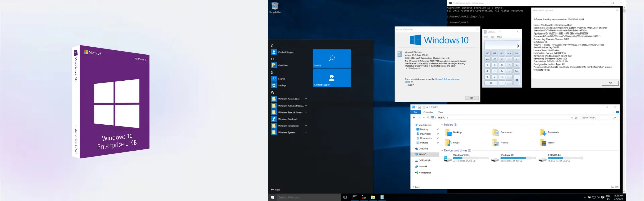Click digit 7 on Calculator

(487, 65)
